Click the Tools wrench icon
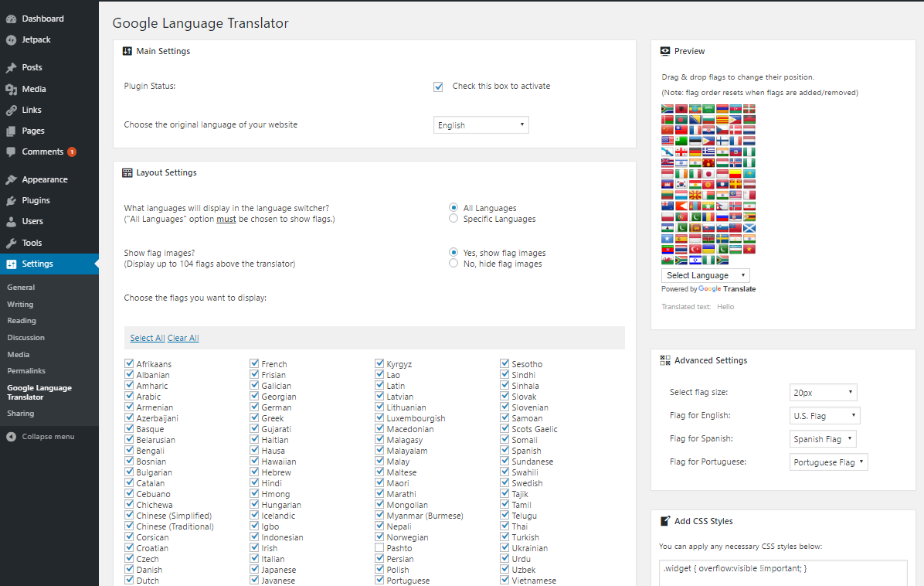924x586 pixels. coord(11,243)
